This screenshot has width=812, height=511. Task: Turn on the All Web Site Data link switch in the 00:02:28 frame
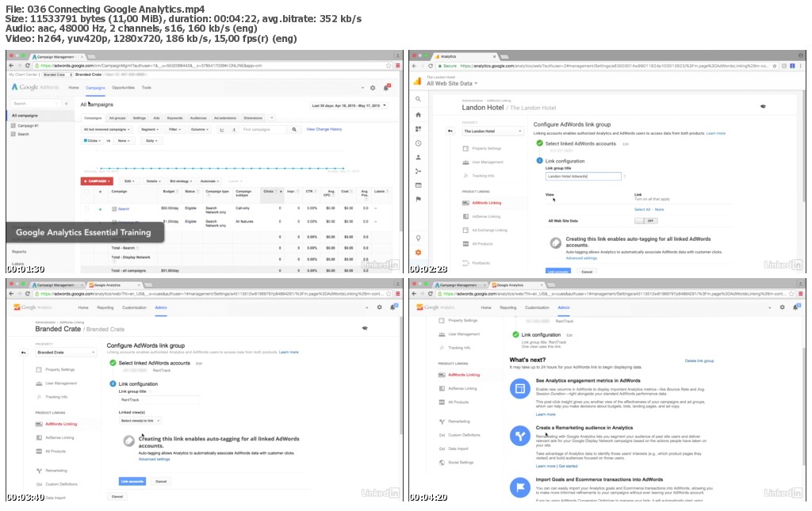pyautogui.click(x=645, y=221)
